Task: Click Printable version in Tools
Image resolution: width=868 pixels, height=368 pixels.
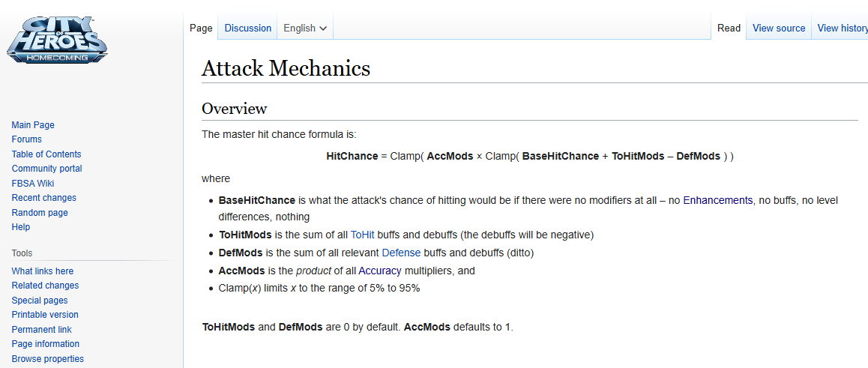Action: point(45,315)
